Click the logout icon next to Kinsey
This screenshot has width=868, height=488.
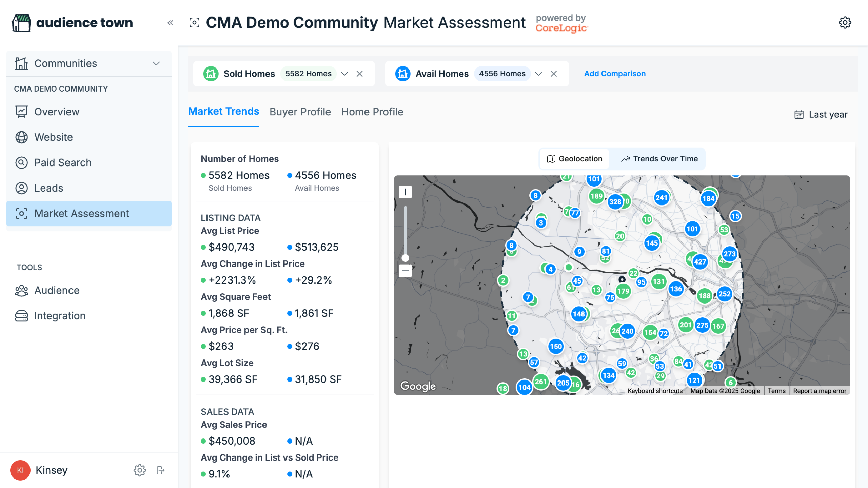point(161,470)
